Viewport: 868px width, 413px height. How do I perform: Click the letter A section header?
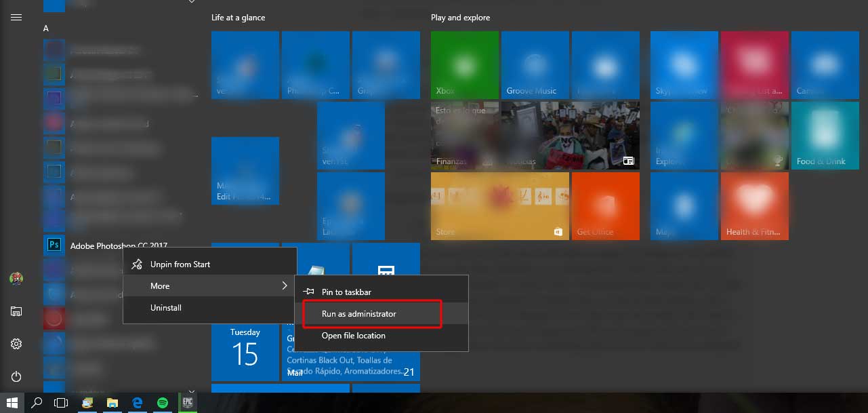(46, 28)
